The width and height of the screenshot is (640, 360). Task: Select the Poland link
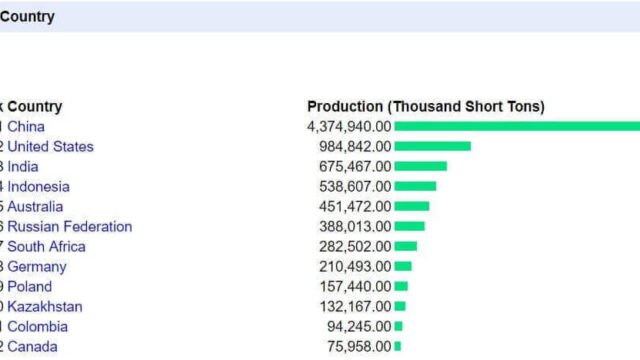30,287
